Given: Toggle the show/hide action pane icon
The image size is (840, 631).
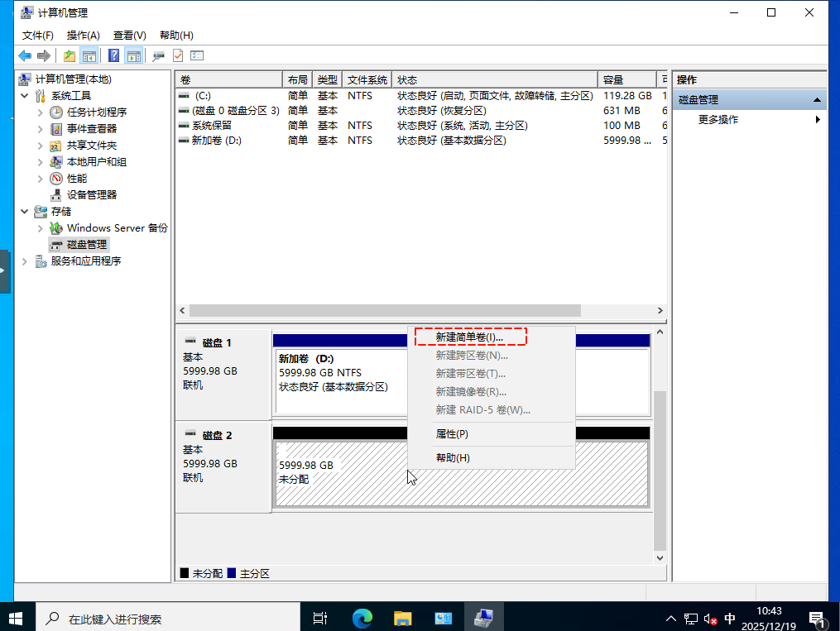Looking at the screenshot, I should coord(133,55).
